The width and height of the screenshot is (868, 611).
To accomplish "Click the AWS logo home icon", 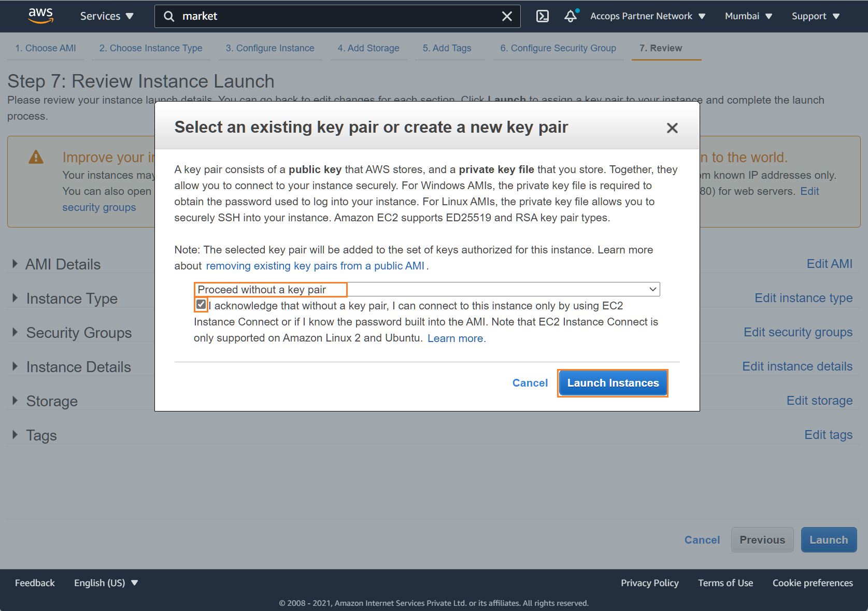I will coord(41,16).
